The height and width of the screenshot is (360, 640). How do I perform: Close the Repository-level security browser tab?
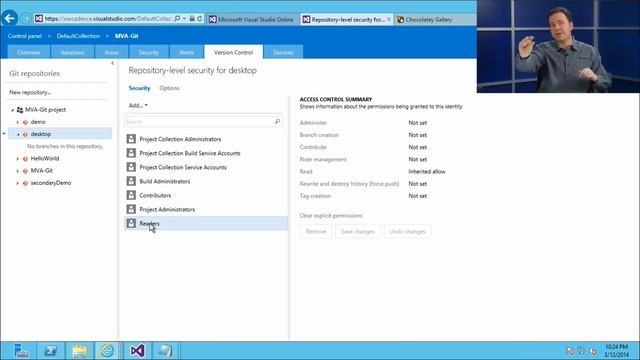(389, 19)
